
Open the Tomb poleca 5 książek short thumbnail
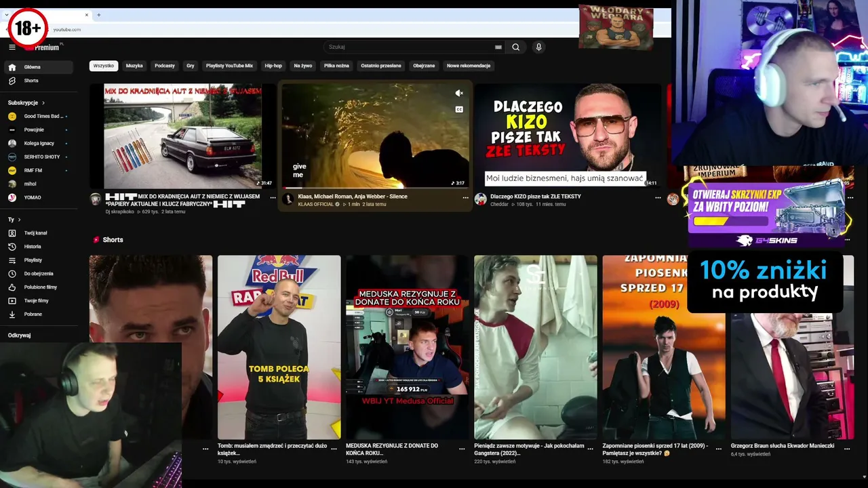[x=279, y=347]
